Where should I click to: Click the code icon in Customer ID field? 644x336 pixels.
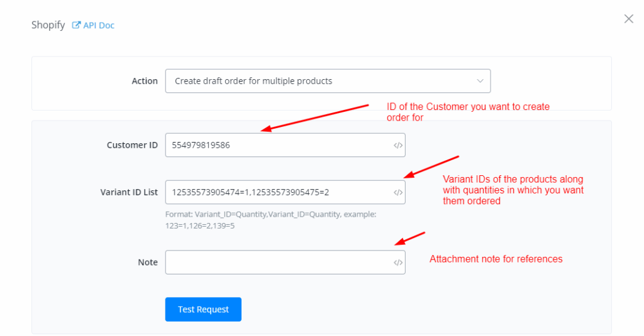(397, 145)
